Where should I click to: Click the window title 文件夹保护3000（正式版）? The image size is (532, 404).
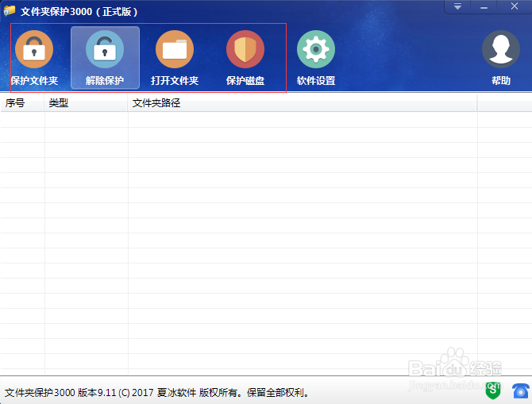tap(79, 12)
